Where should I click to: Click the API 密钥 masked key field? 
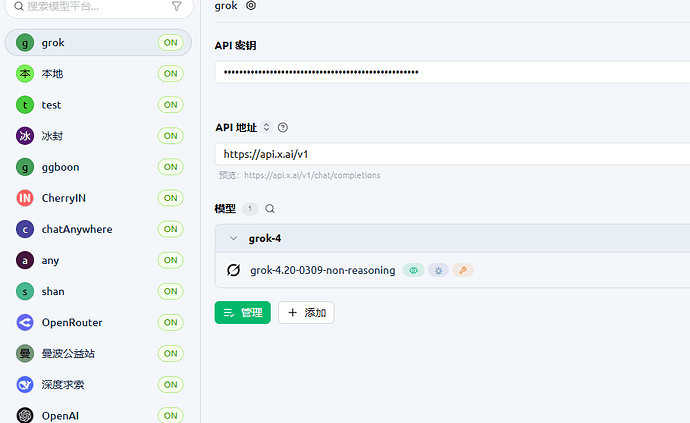452,72
